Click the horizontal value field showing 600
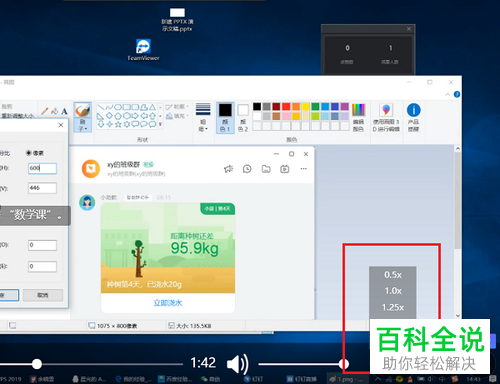This screenshot has width=500, height=384. (x=42, y=168)
